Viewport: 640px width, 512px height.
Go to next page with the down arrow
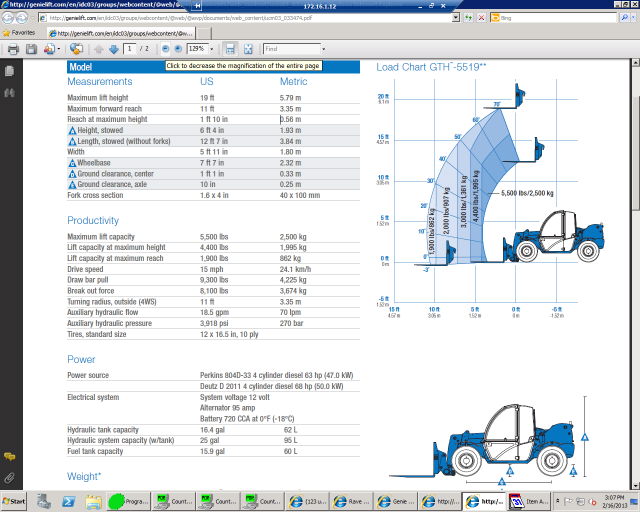[x=114, y=49]
